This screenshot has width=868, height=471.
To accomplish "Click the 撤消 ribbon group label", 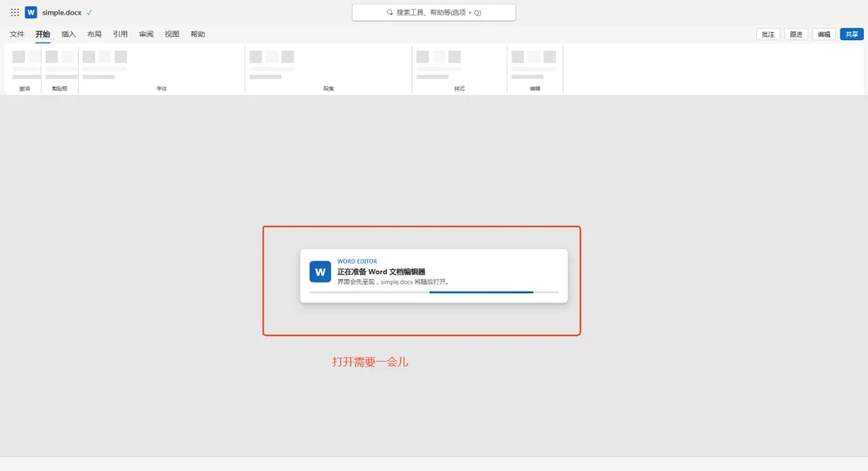I will pyautogui.click(x=24, y=88).
